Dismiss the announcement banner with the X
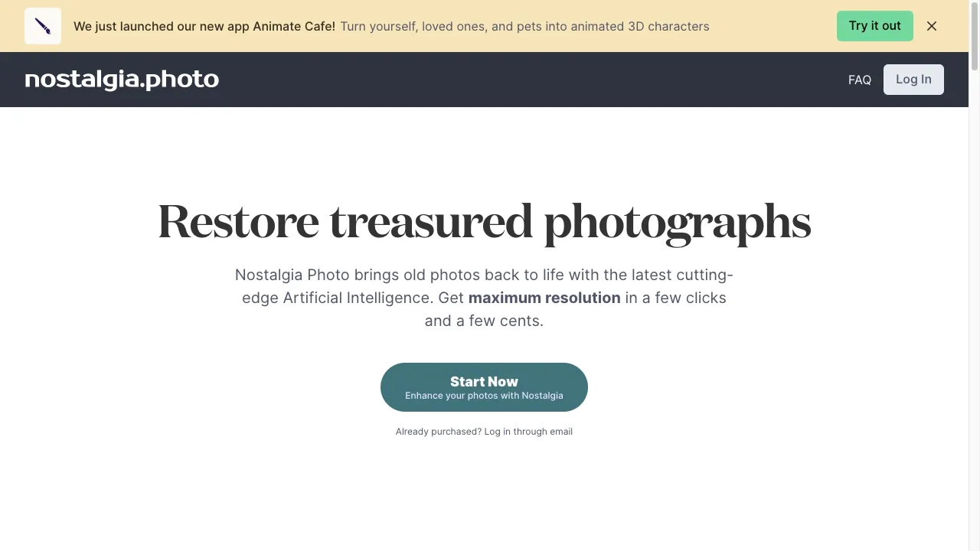Image resolution: width=980 pixels, height=551 pixels. tap(932, 26)
